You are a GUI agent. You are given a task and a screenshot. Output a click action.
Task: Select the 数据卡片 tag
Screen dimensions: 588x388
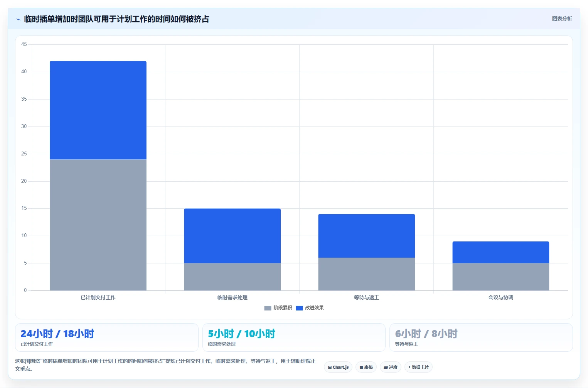418,367
